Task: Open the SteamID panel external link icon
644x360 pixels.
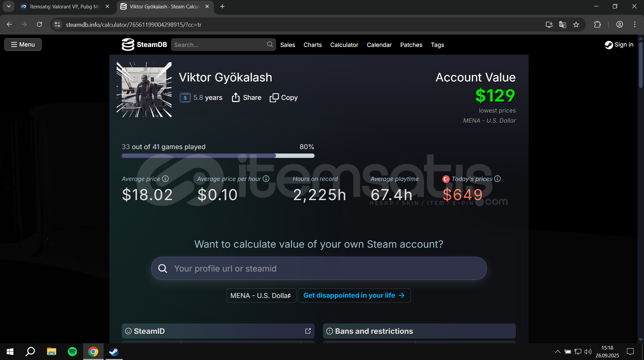Action: pos(308,331)
